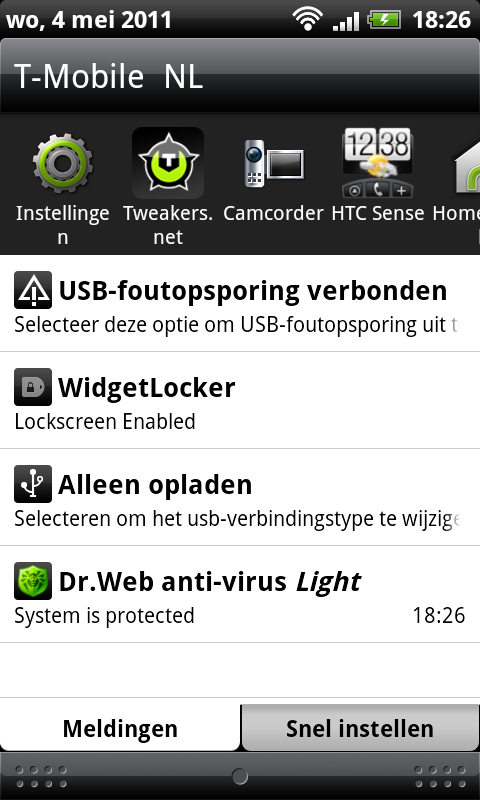The width and height of the screenshot is (480, 800).
Task: Tap the notification drawer bottom handle
Action: tap(240, 777)
